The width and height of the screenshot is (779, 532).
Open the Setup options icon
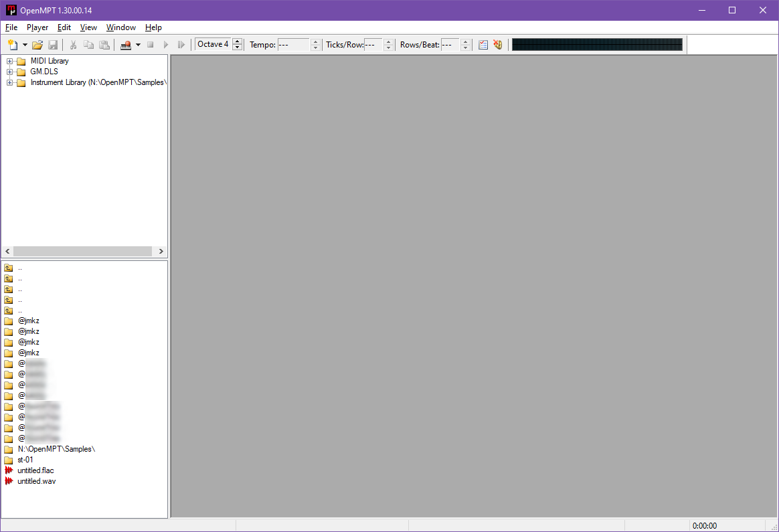(483, 45)
